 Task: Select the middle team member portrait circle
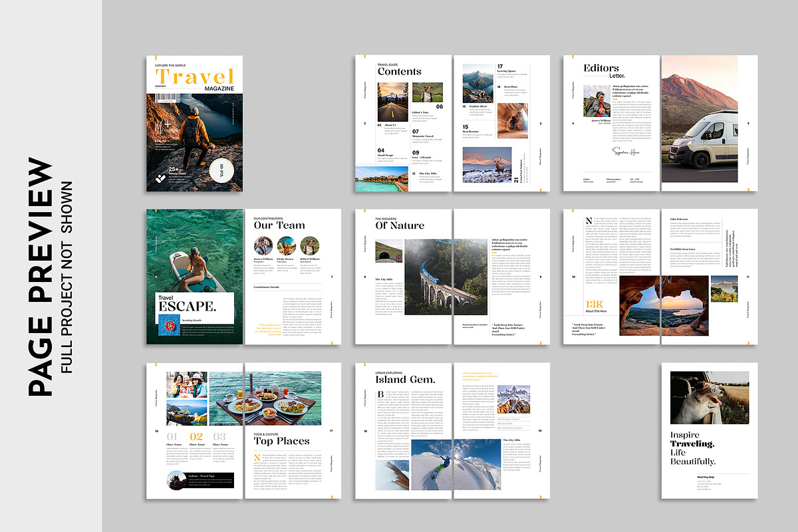click(287, 246)
